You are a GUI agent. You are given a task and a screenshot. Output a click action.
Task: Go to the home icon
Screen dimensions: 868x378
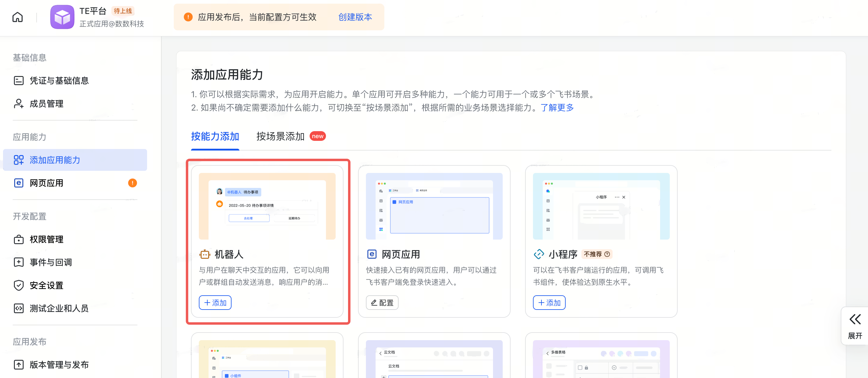click(18, 17)
